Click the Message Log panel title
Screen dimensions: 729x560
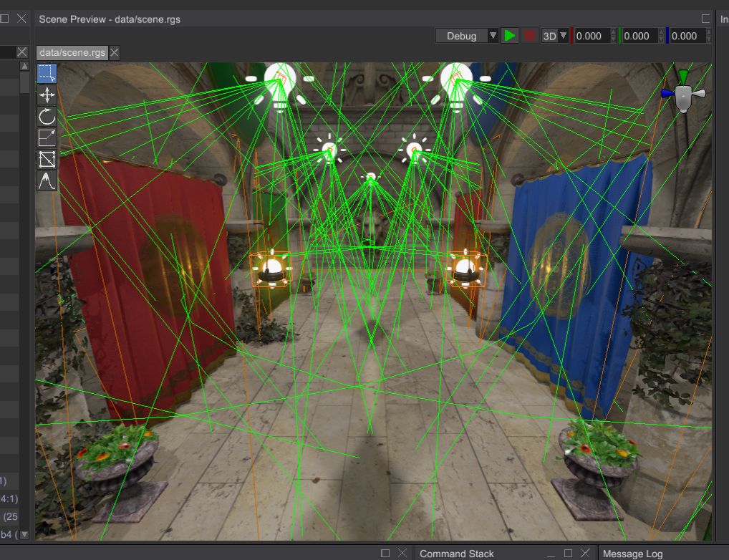coord(633,554)
